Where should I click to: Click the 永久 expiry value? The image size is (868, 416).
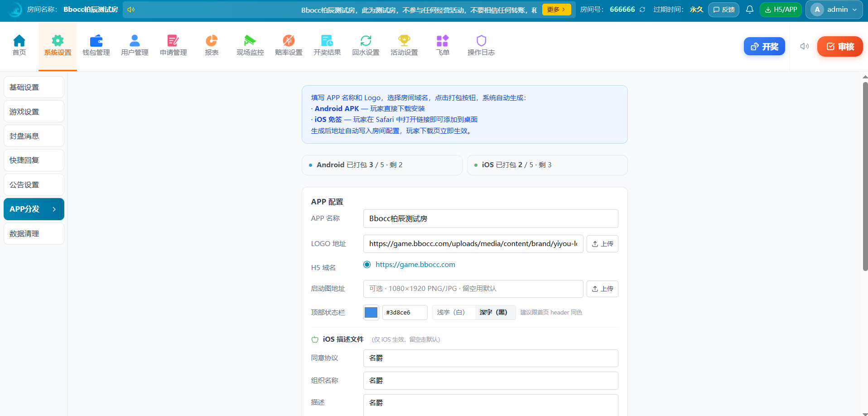pyautogui.click(x=696, y=10)
